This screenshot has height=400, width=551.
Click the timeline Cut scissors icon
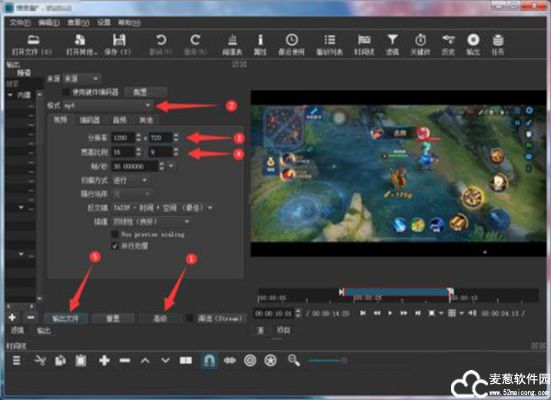pyautogui.click(x=40, y=360)
